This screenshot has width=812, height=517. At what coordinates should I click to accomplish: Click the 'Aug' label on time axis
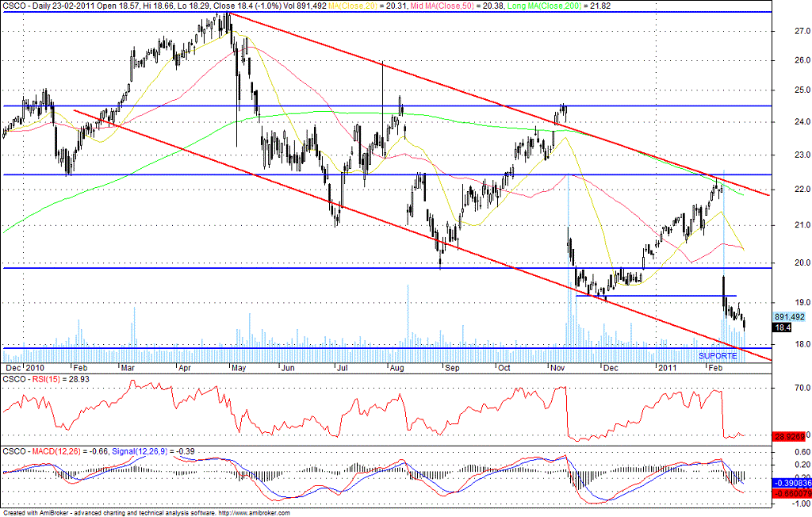coord(396,368)
